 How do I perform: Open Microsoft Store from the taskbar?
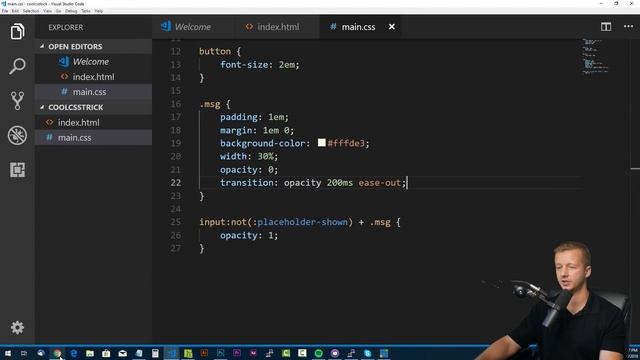pyautogui.click(x=106, y=353)
